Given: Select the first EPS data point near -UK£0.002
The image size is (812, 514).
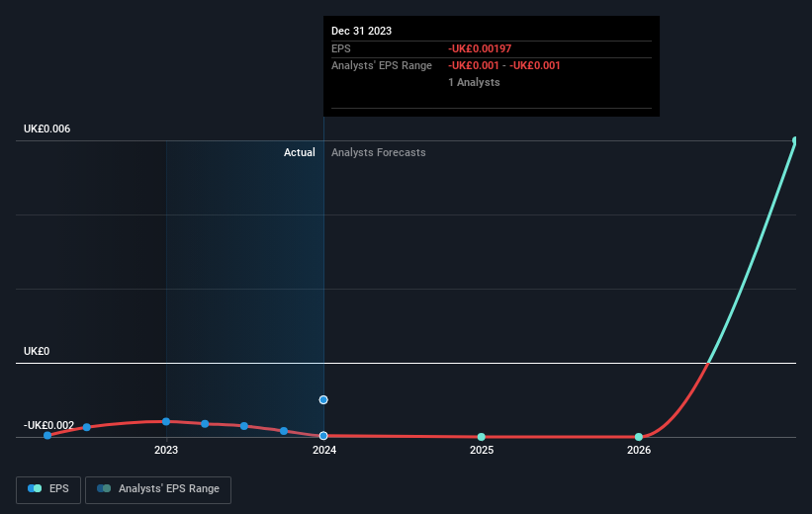Looking at the screenshot, I should [47, 435].
